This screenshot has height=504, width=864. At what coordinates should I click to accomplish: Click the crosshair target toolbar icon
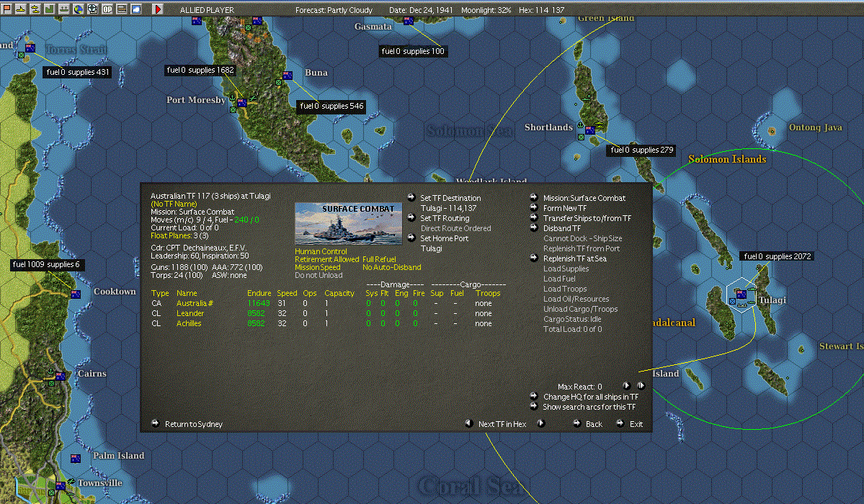92,9
